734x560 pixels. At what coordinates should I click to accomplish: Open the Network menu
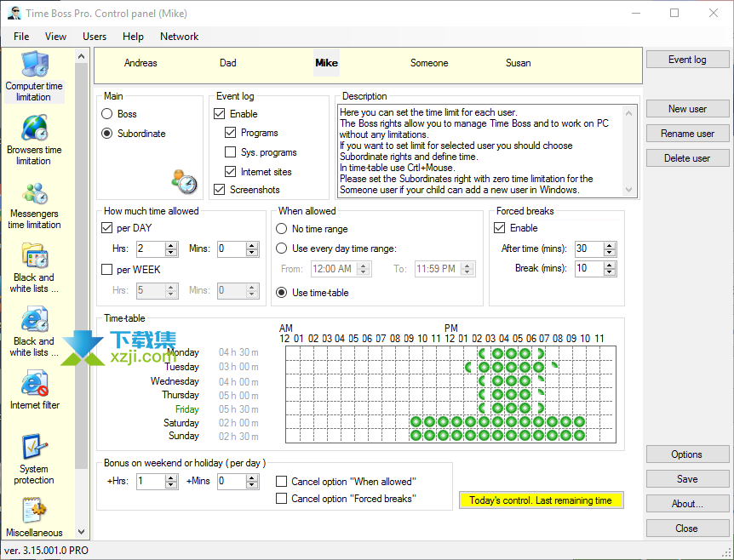tap(180, 37)
